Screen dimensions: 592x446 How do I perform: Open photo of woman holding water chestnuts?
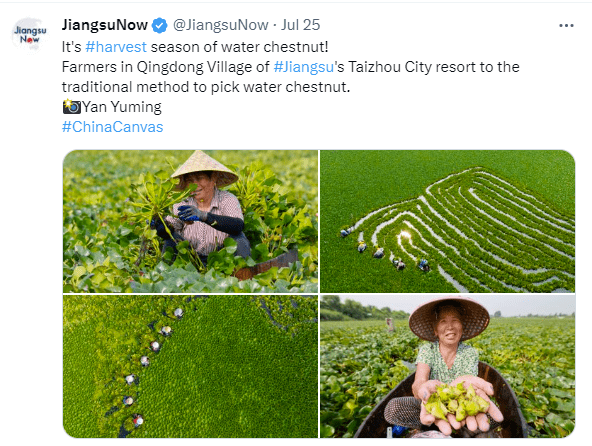click(447, 366)
